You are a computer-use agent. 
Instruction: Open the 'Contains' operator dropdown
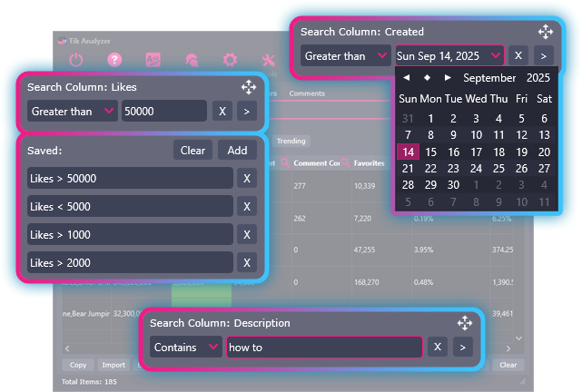coord(185,347)
